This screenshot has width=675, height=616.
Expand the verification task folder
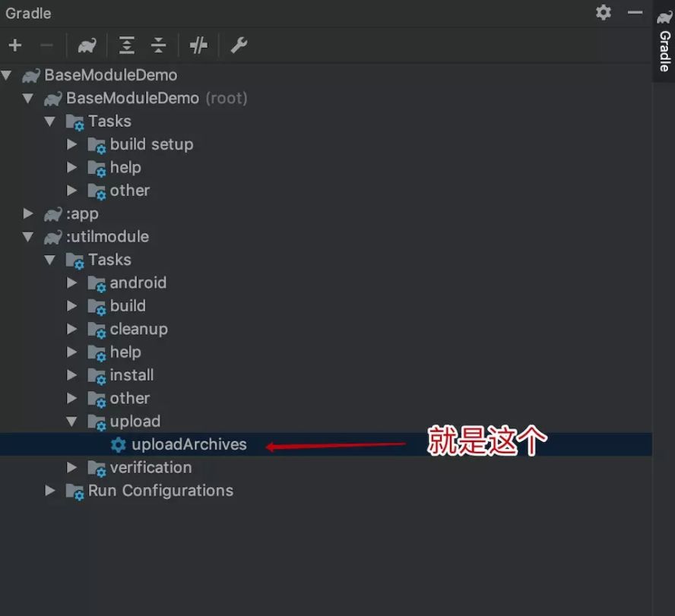pos(72,468)
